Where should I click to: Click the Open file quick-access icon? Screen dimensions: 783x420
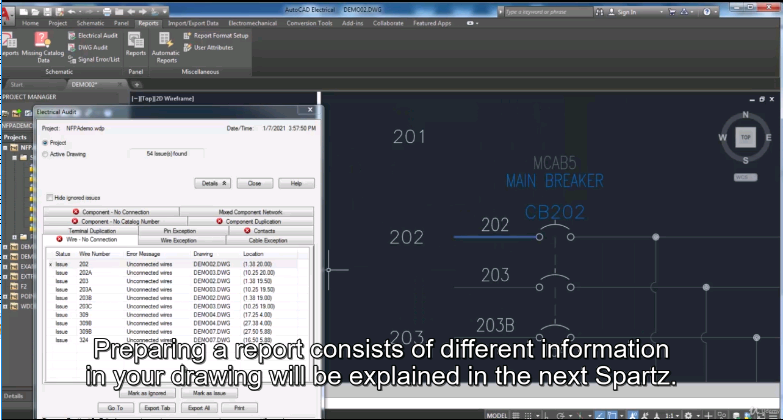coord(35,11)
